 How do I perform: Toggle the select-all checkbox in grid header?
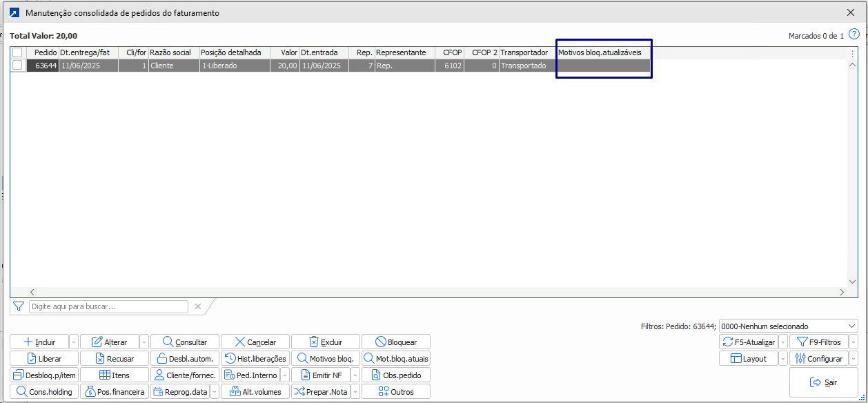click(17, 52)
